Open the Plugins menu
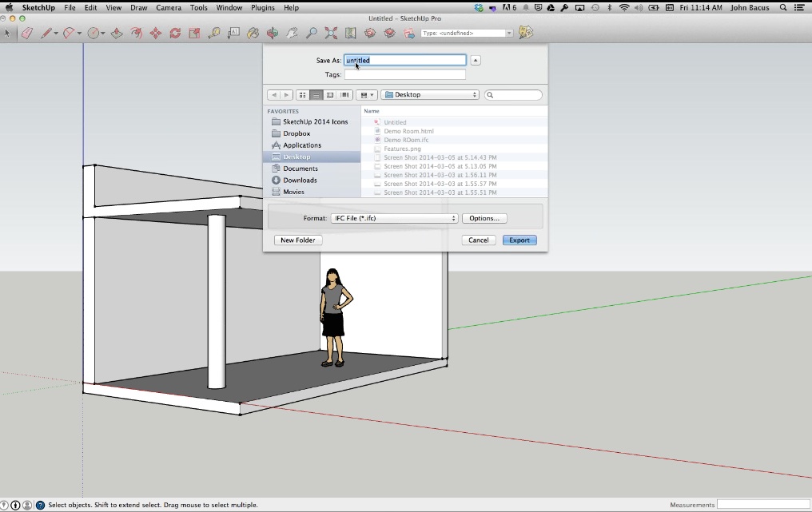 (263, 8)
